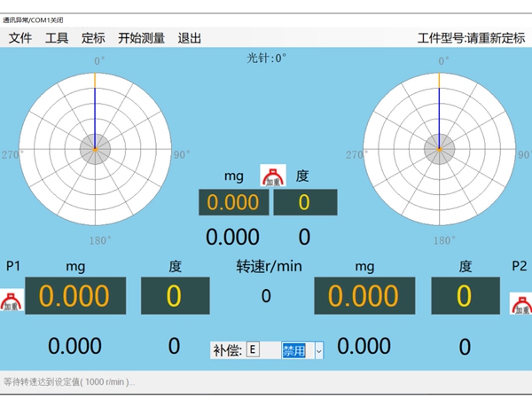Select the 禁用 combo box field
The height and width of the screenshot is (399, 532).
296,350
